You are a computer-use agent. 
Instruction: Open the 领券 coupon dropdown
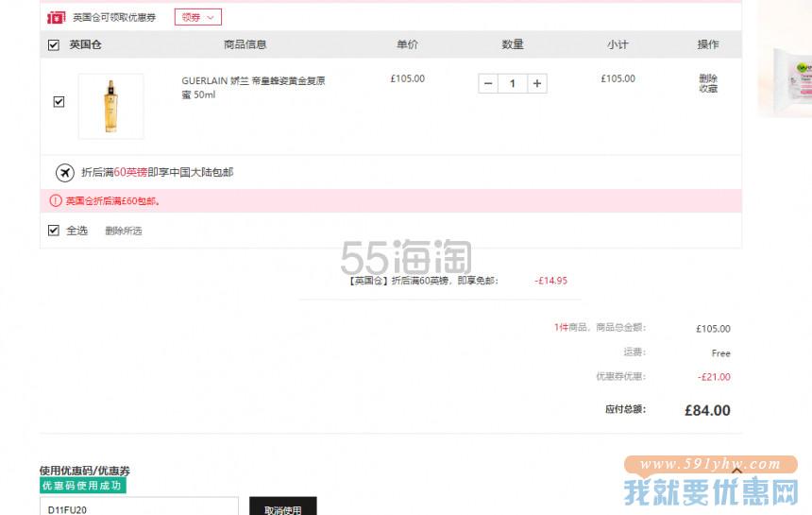tap(198, 17)
